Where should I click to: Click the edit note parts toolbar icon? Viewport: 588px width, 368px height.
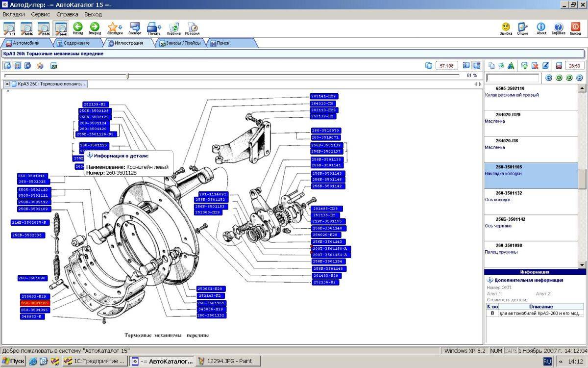545,65
